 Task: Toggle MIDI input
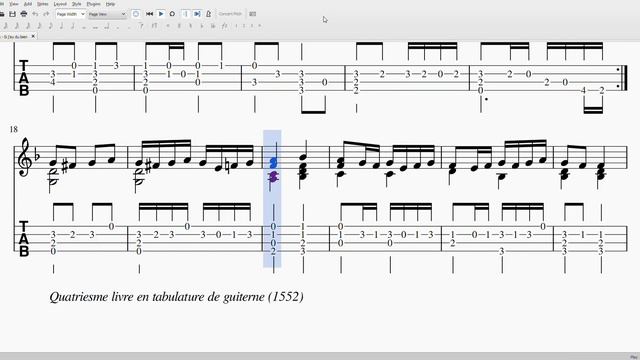click(136, 14)
